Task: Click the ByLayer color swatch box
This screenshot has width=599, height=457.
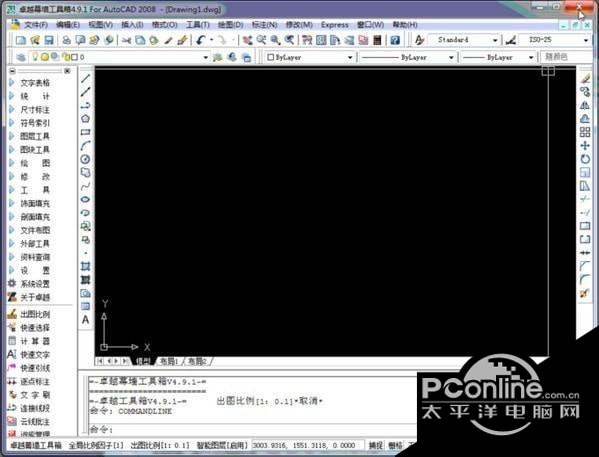Action: [x=270, y=57]
